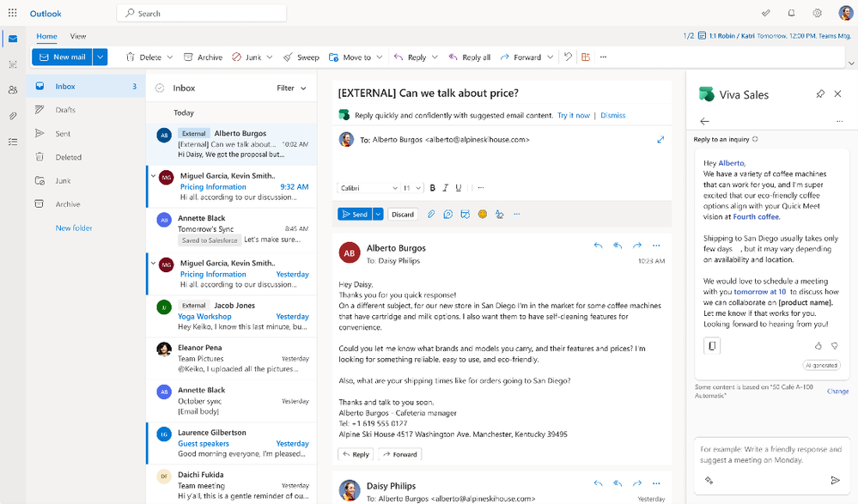Toggle underline formatting

(x=459, y=188)
